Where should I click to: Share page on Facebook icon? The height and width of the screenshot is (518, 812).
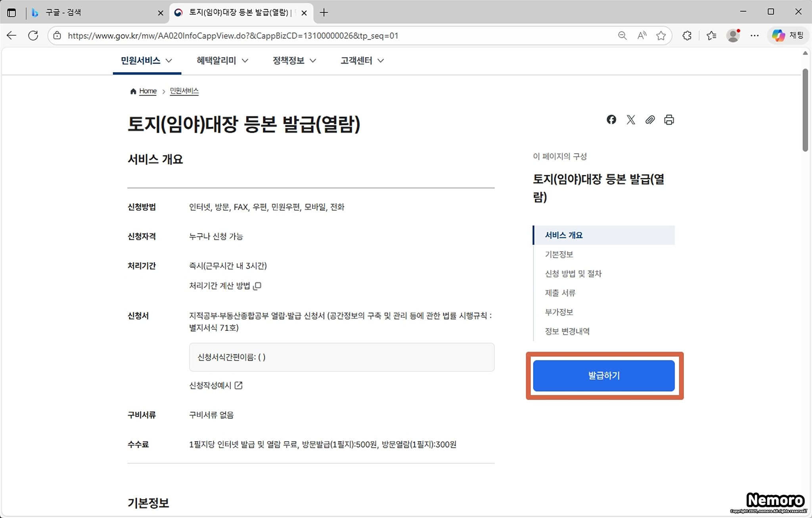point(611,119)
